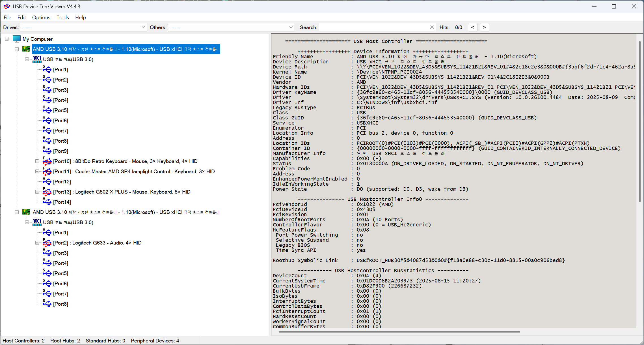Screen dimensions: 644x345
Task: Clear the search box with the X icon
Action: pos(432,27)
